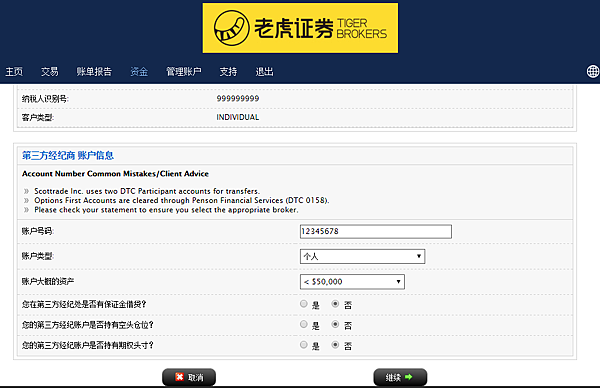
Task: Open the 管理账户 menu
Action: 184,72
